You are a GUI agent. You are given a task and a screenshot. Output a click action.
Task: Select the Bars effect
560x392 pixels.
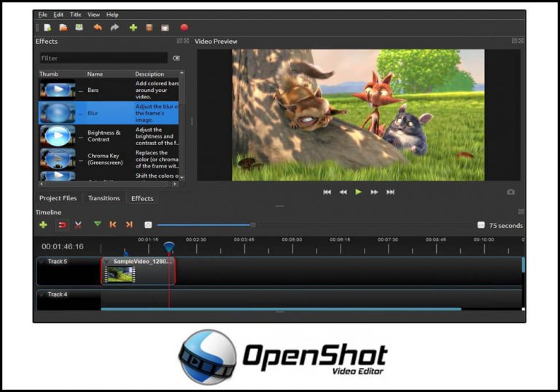pyautogui.click(x=108, y=90)
